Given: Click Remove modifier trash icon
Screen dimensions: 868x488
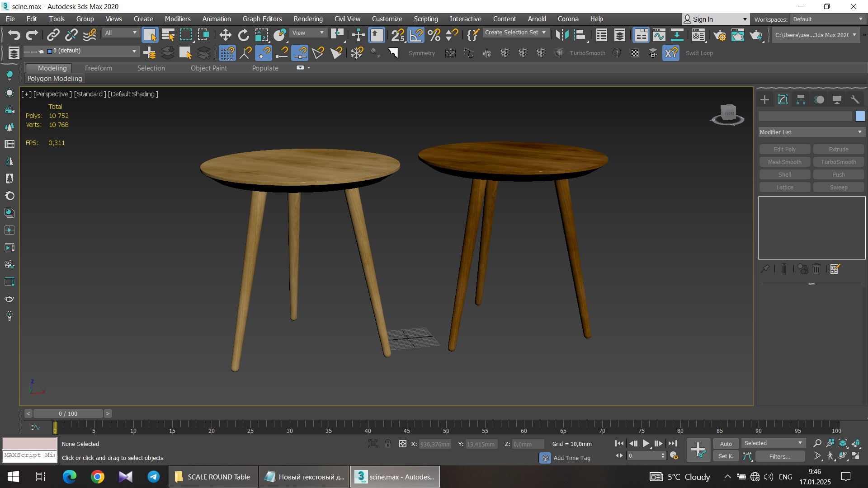Looking at the screenshot, I should (x=816, y=269).
